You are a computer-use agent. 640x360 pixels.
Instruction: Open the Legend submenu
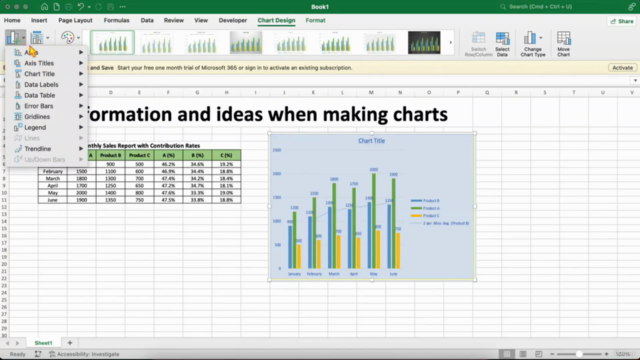point(48,127)
